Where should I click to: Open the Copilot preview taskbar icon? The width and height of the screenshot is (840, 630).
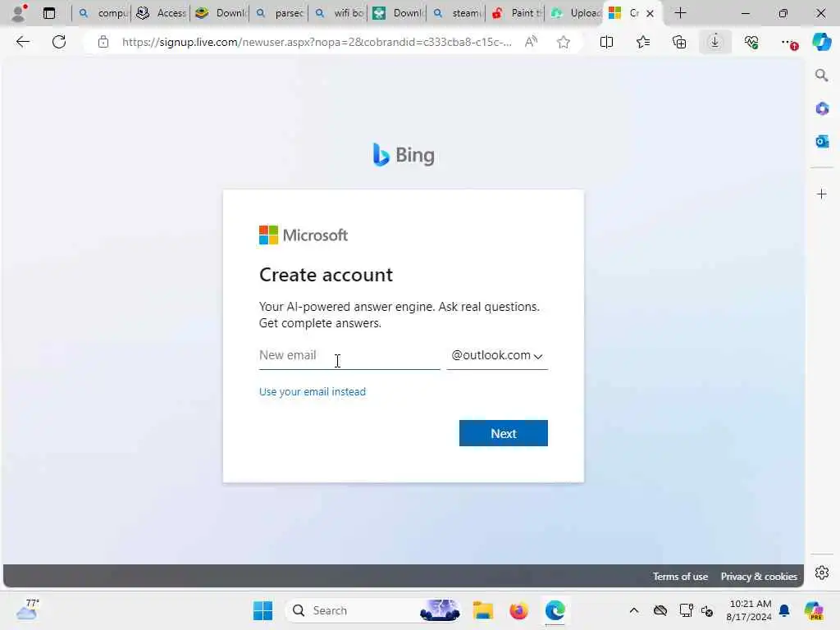(x=813, y=610)
